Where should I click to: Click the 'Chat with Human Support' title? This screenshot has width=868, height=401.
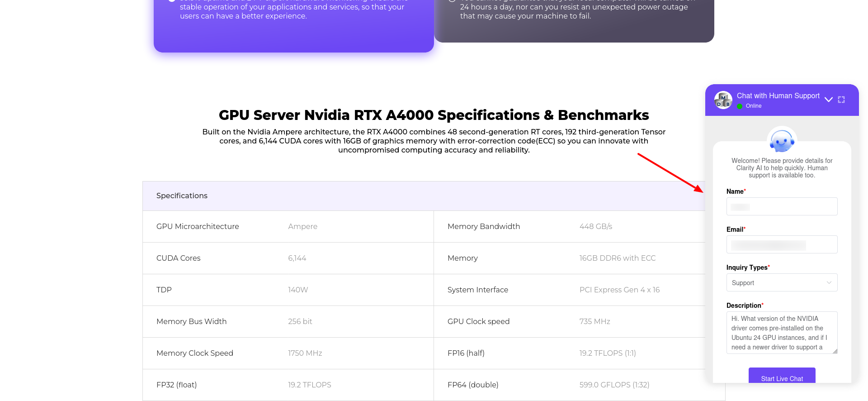(x=778, y=95)
